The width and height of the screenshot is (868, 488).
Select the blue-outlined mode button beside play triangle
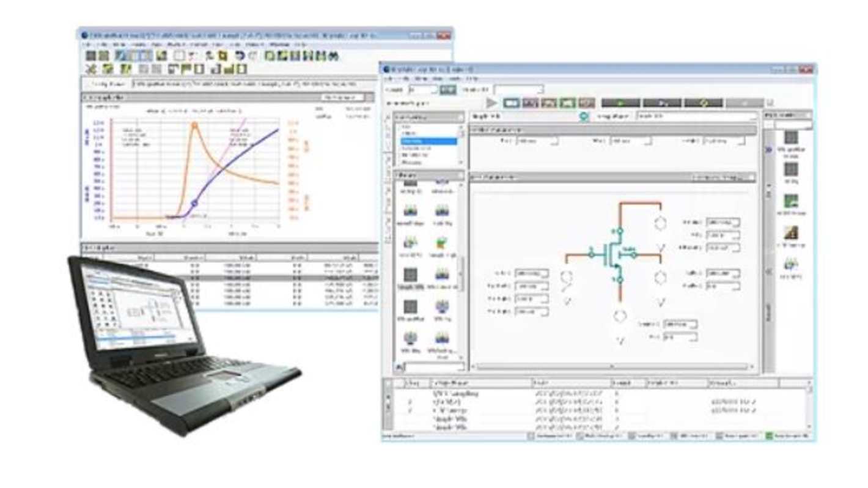pyautogui.click(x=511, y=103)
